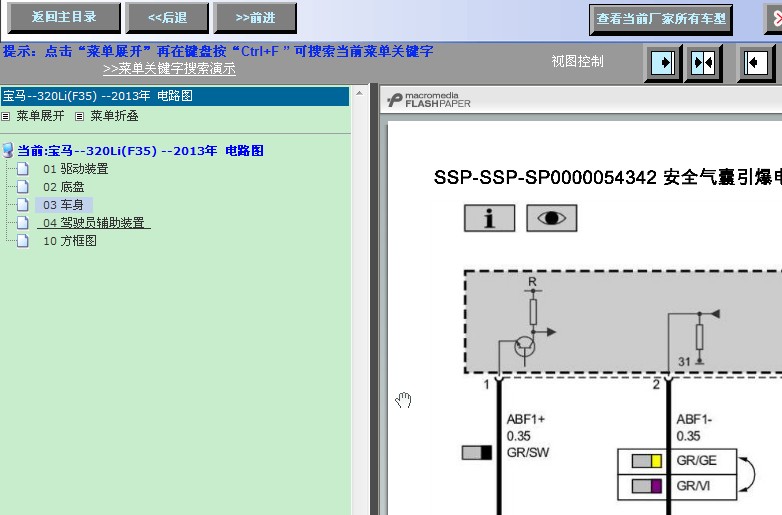Click the GR/GE wire color label

pyautogui.click(x=696, y=460)
